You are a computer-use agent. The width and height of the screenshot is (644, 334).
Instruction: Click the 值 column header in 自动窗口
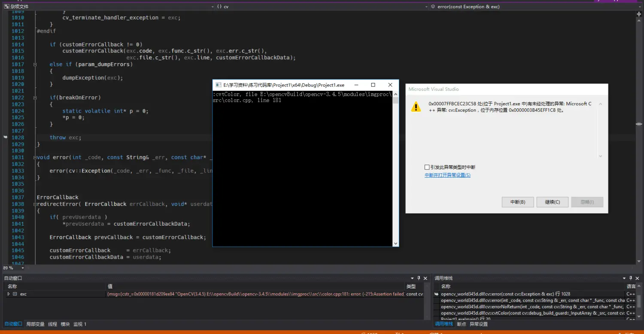tap(255, 286)
